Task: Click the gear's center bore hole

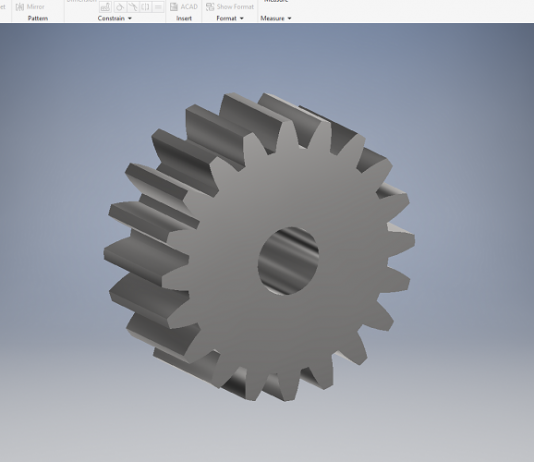Action: [288, 260]
